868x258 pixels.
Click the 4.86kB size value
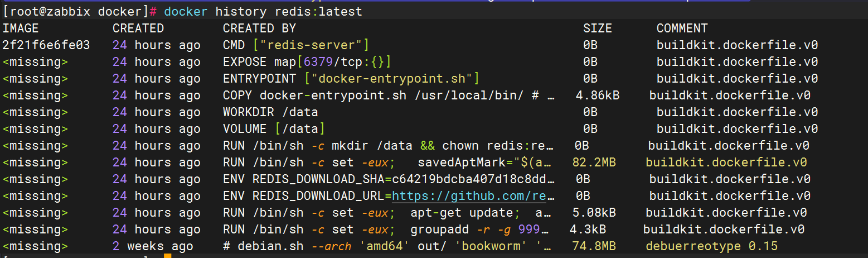(x=598, y=95)
